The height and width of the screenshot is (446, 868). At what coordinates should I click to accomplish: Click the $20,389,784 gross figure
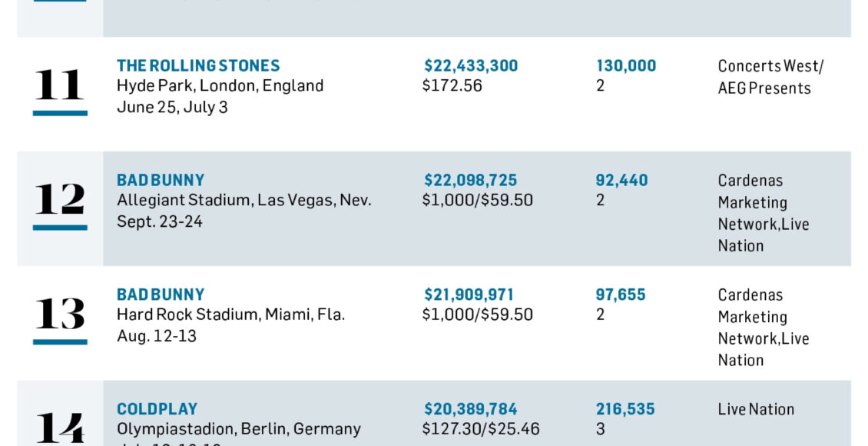coord(470,409)
